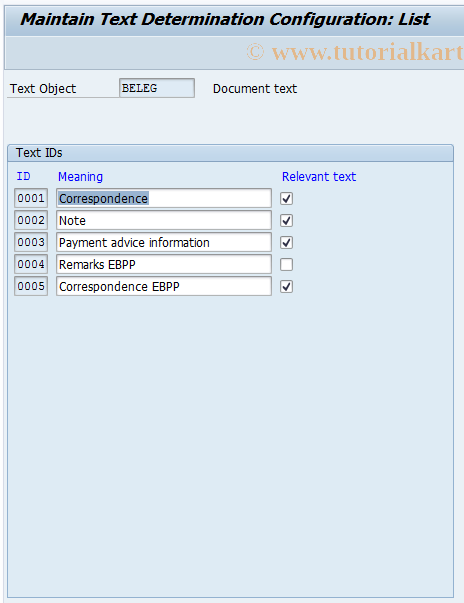Click the Text IDs group title
Image resolution: width=464 pixels, height=603 pixels.
click(x=39, y=153)
